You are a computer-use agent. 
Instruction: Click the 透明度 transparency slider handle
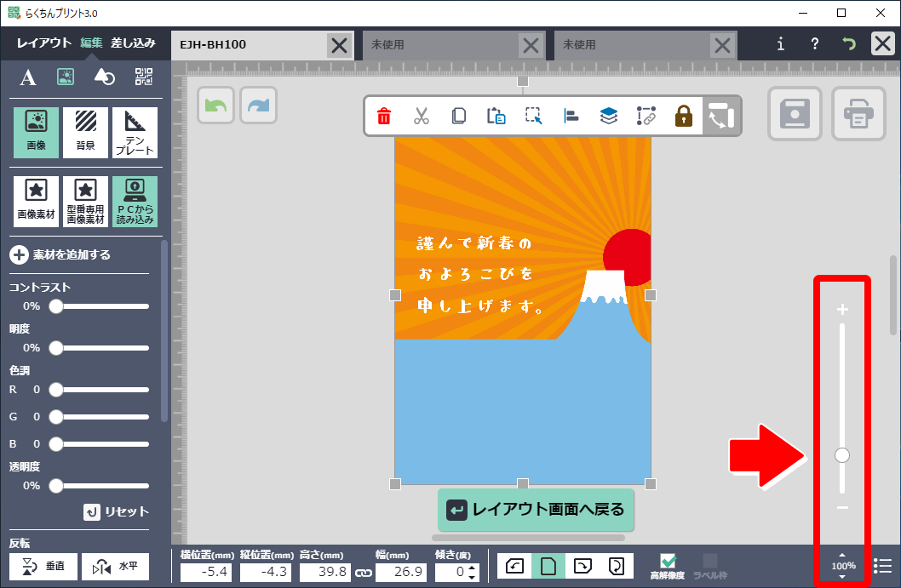[55, 486]
